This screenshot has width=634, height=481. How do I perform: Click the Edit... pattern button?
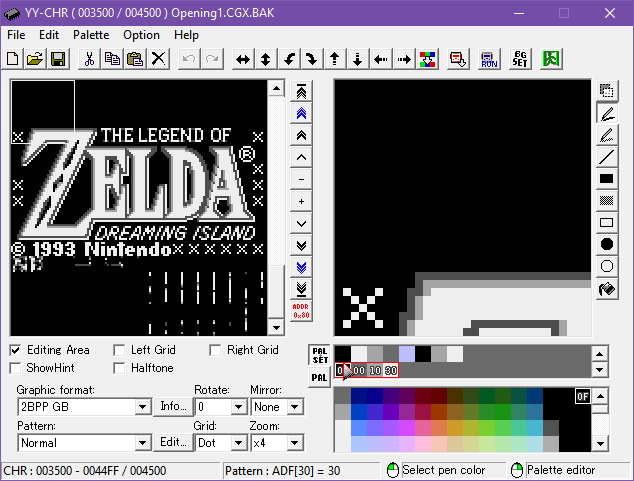coord(173,443)
